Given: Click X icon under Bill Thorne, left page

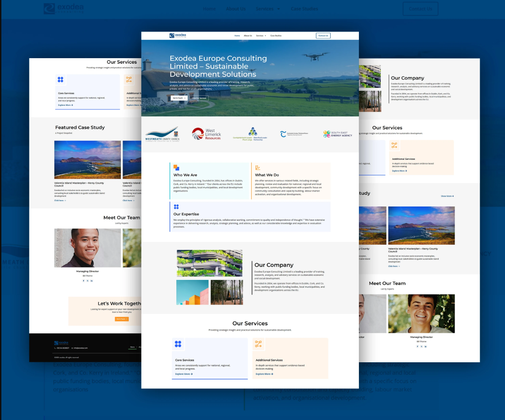Looking at the screenshot, I should (87, 281).
